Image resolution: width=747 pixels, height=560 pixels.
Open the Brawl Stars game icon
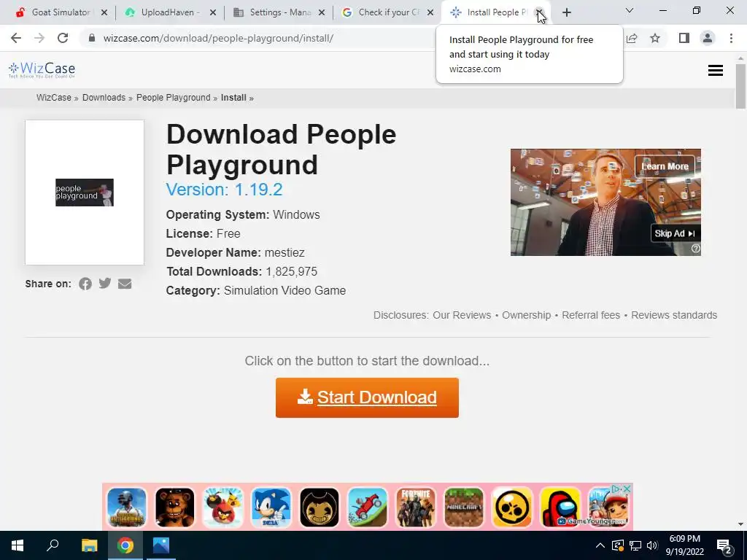coord(511,507)
